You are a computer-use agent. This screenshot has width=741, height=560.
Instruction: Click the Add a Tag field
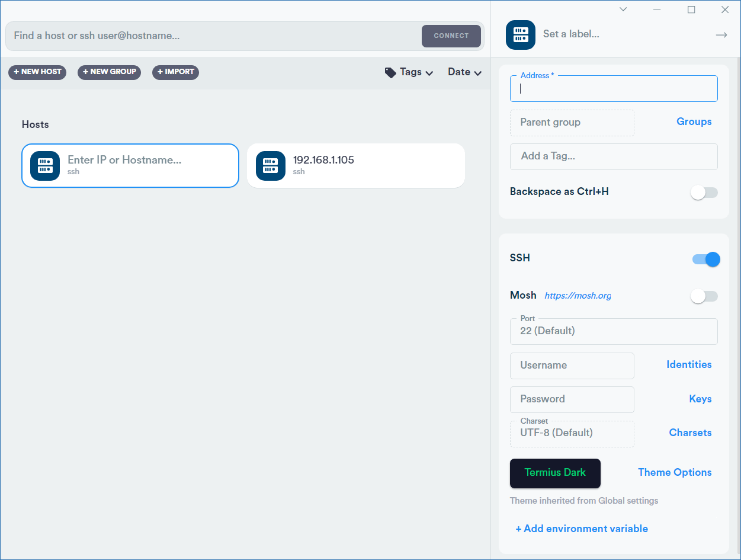pos(614,156)
